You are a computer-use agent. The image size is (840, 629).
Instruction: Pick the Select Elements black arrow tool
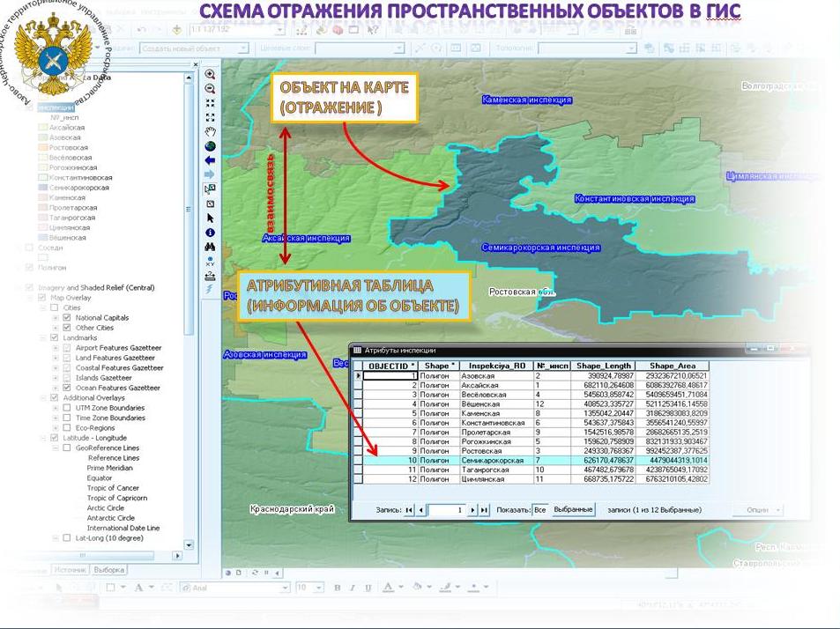[x=210, y=218]
